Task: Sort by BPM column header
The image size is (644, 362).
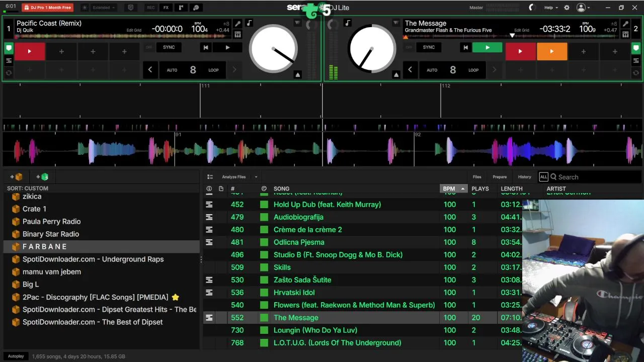Action: click(454, 189)
